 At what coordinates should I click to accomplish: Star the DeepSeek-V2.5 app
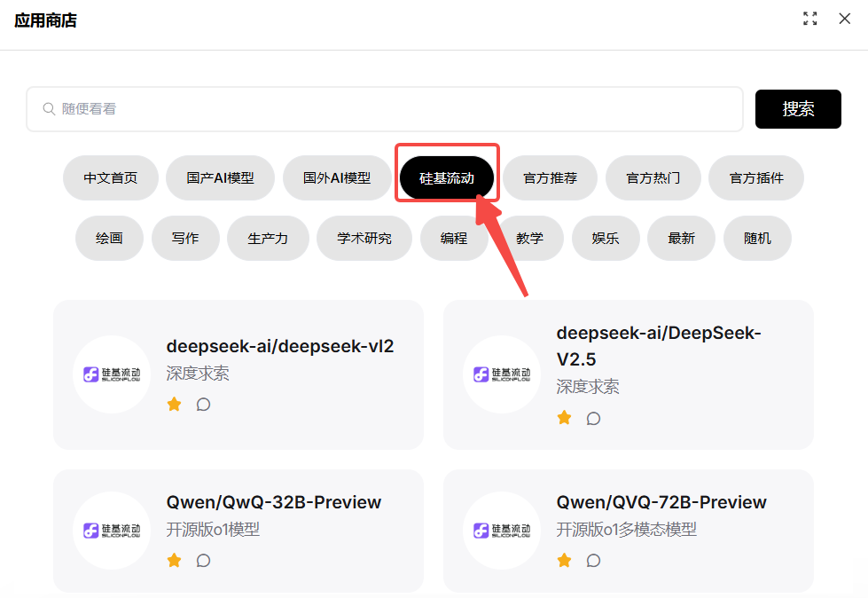(x=564, y=418)
